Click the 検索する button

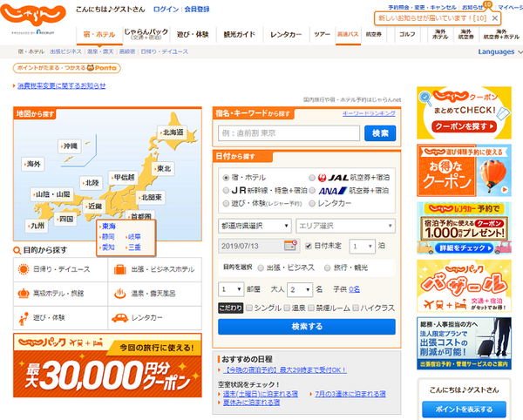click(307, 327)
